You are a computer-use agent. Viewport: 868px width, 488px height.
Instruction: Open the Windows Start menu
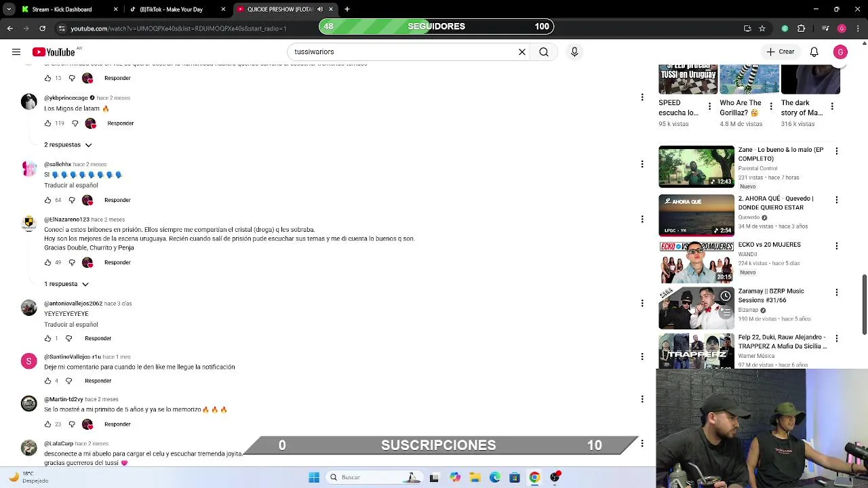[x=314, y=477]
